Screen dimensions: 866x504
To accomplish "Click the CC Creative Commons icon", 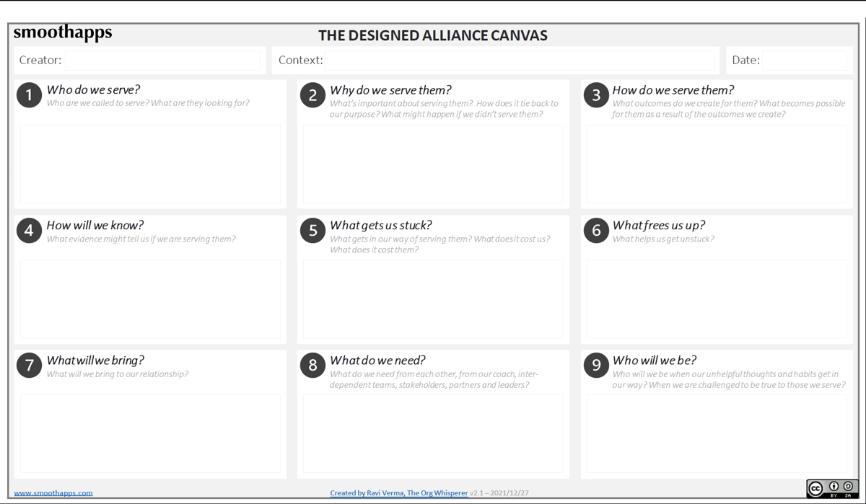I will tap(815, 488).
